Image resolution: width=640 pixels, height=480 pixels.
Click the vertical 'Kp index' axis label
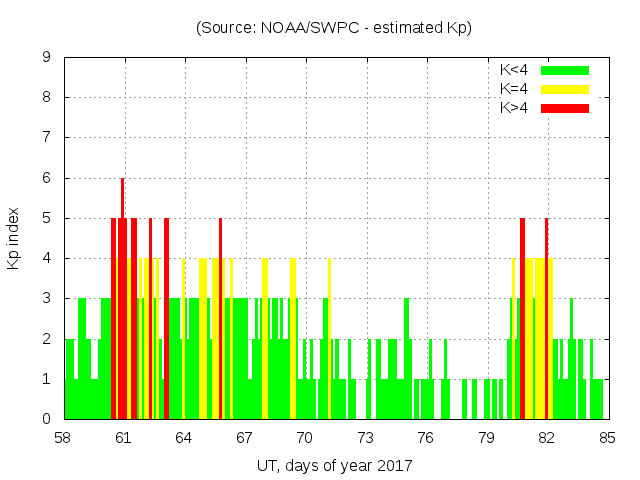[14, 238]
